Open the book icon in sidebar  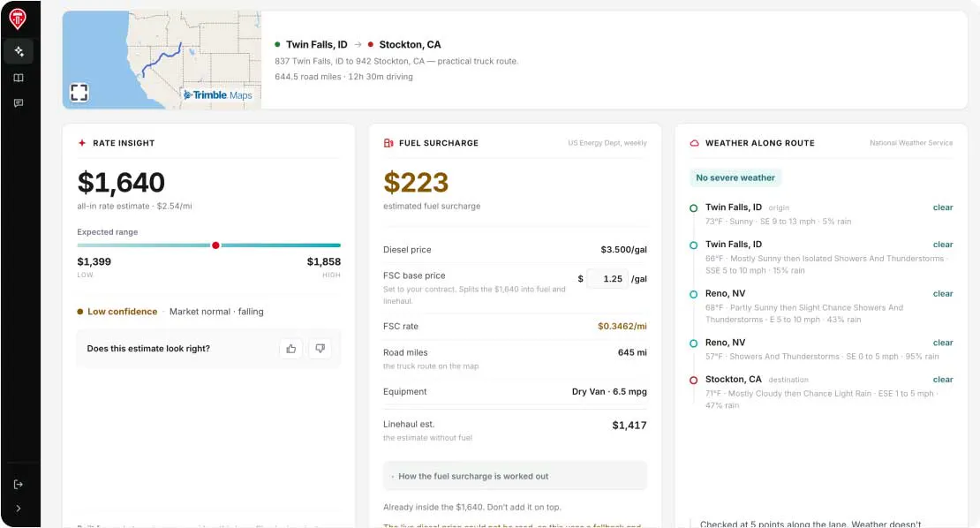[x=19, y=78]
